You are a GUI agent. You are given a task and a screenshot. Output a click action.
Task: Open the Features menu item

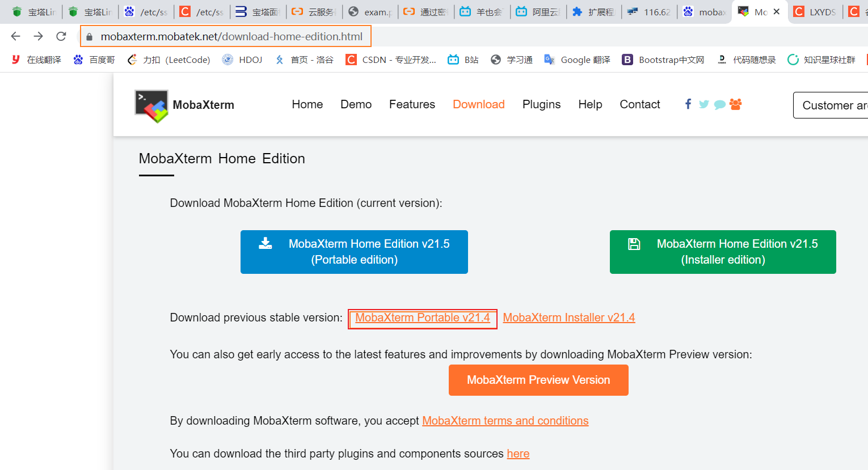412,104
